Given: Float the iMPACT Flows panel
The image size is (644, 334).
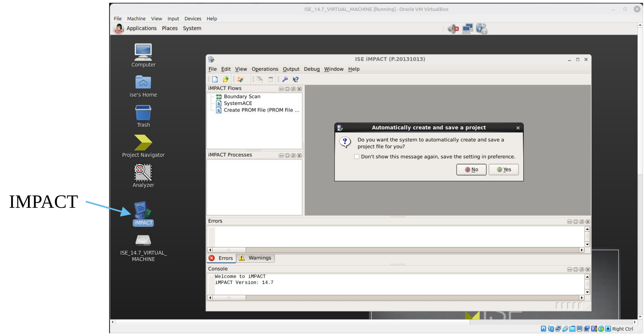Looking at the screenshot, I should coord(293,89).
